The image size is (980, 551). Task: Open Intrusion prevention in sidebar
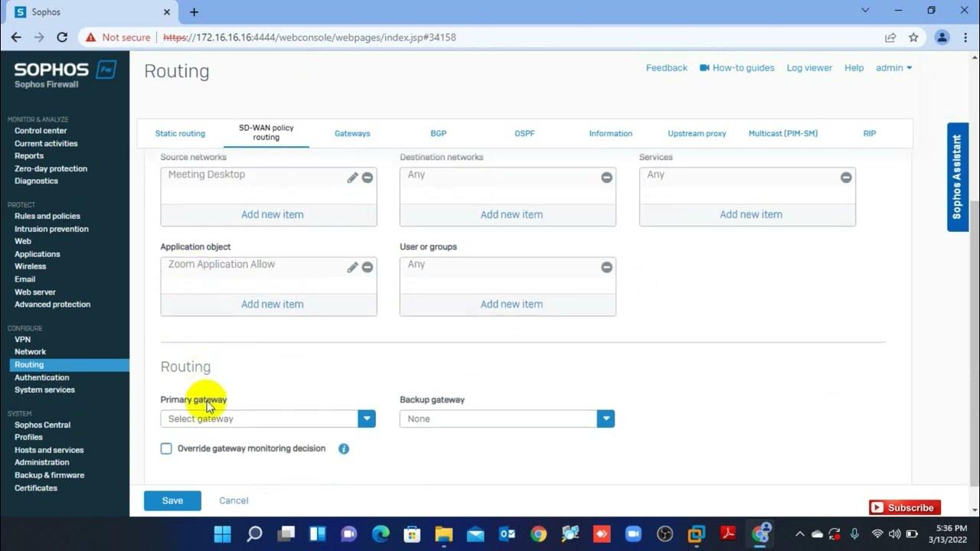pos(51,229)
